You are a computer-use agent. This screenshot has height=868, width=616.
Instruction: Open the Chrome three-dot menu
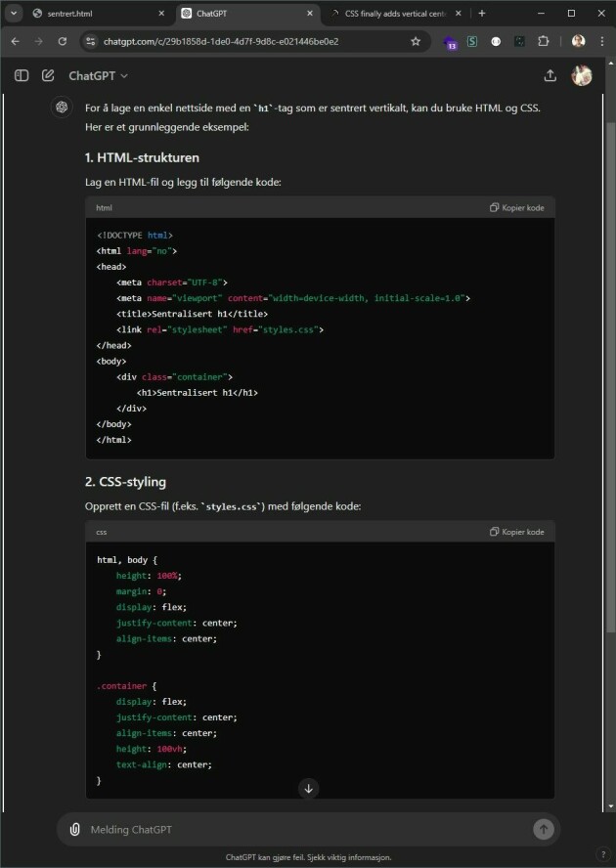click(602, 41)
